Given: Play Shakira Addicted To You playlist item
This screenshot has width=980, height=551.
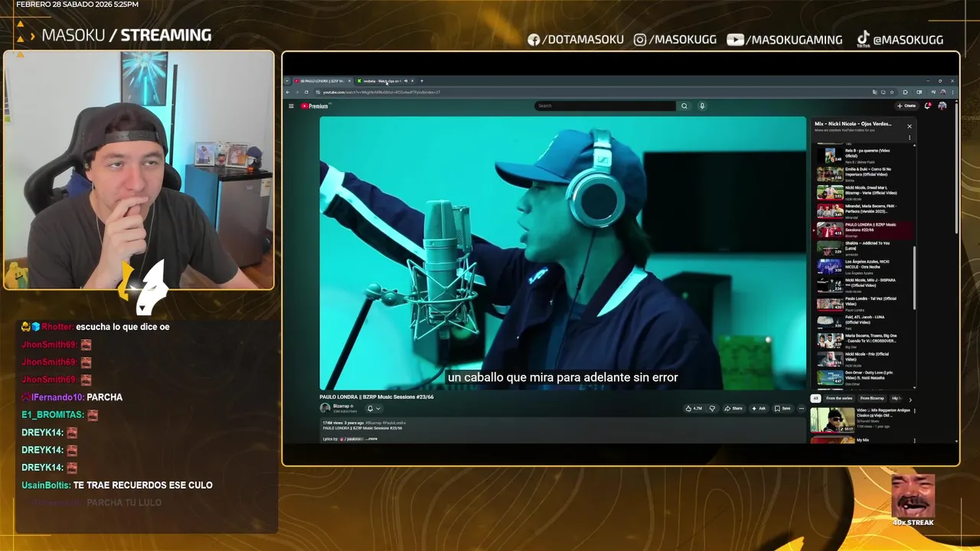Looking at the screenshot, I should (x=864, y=248).
